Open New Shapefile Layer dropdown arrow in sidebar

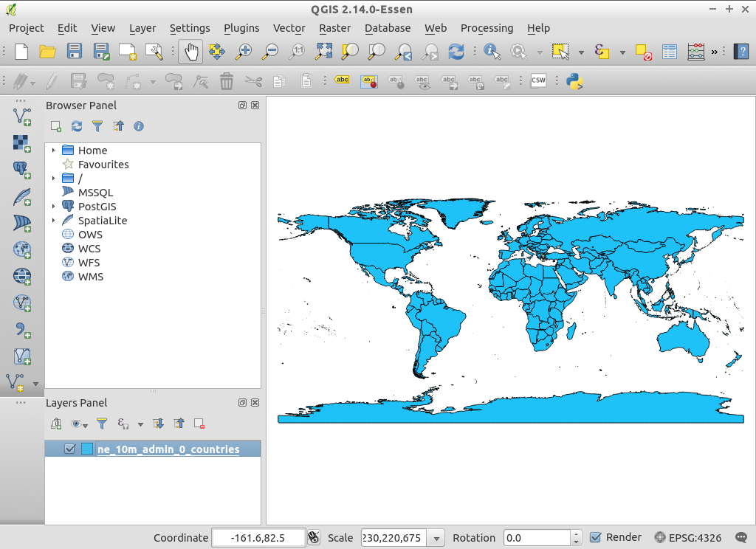click(x=35, y=384)
